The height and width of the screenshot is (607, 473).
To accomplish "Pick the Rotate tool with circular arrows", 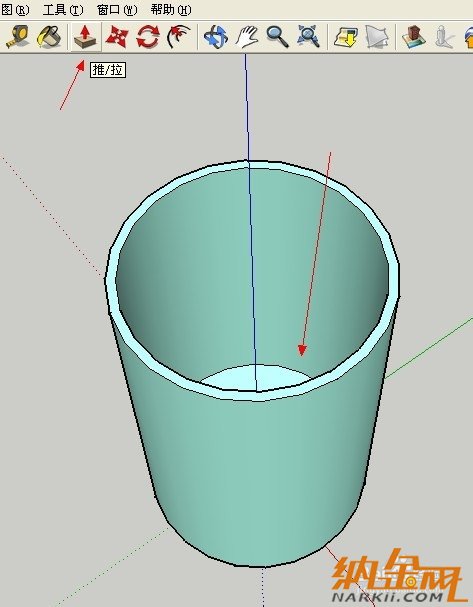I will [x=148, y=37].
